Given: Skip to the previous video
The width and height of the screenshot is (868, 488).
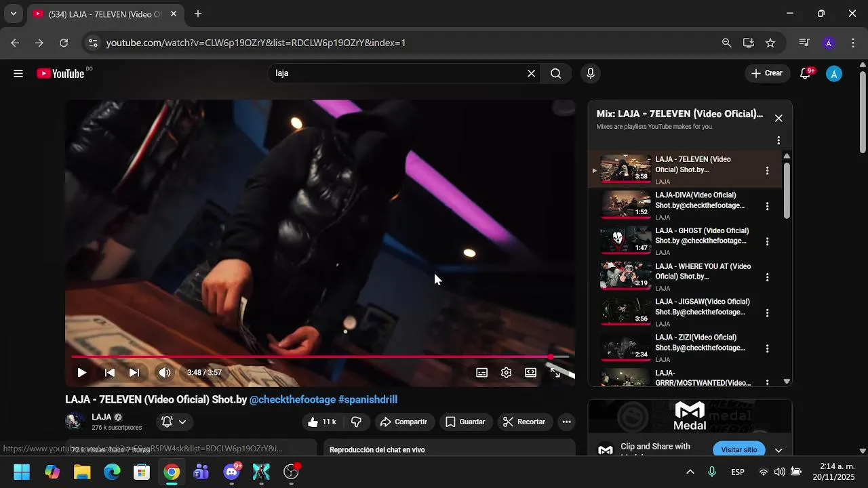Looking at the screenshot, I should tap(109, 372).
